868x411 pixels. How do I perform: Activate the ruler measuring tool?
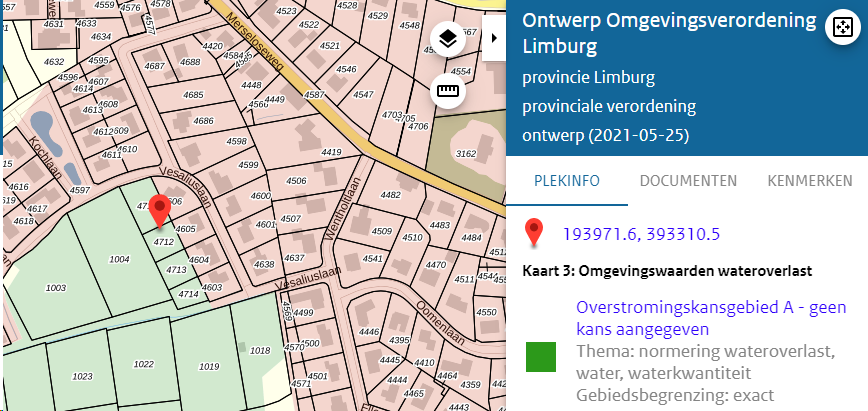coord(448,91)
